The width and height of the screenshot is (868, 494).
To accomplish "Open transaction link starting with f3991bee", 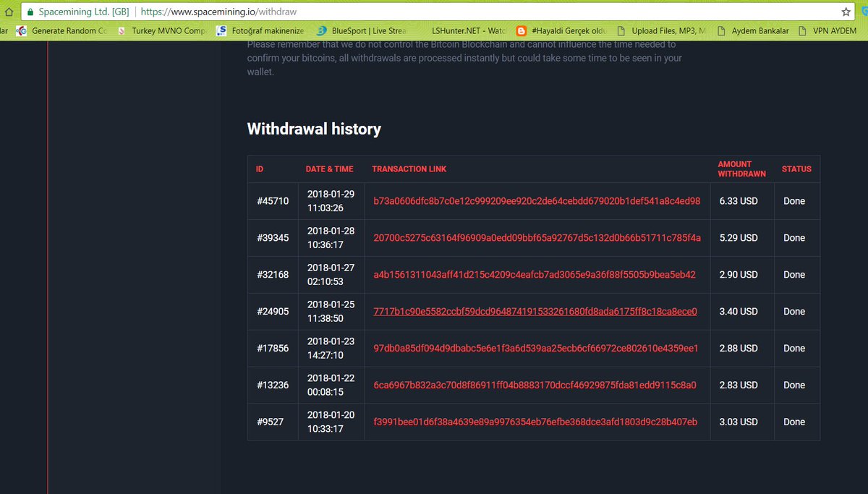I will [x=535, y=422].
